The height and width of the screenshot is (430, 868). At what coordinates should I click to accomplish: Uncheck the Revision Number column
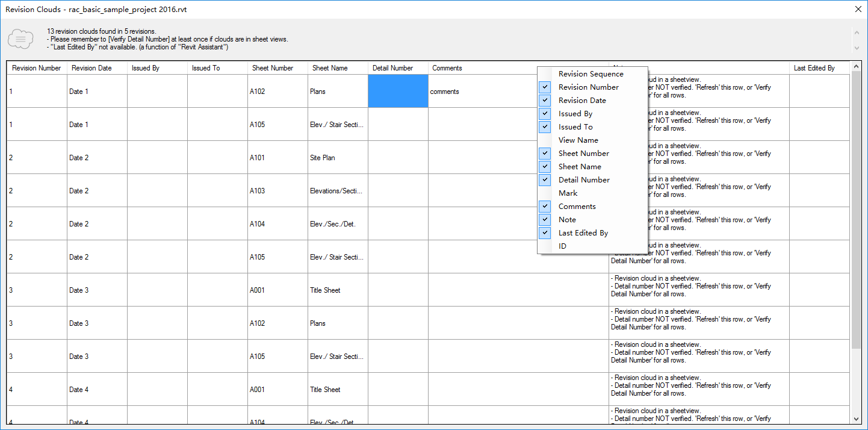tap(545, 87)
